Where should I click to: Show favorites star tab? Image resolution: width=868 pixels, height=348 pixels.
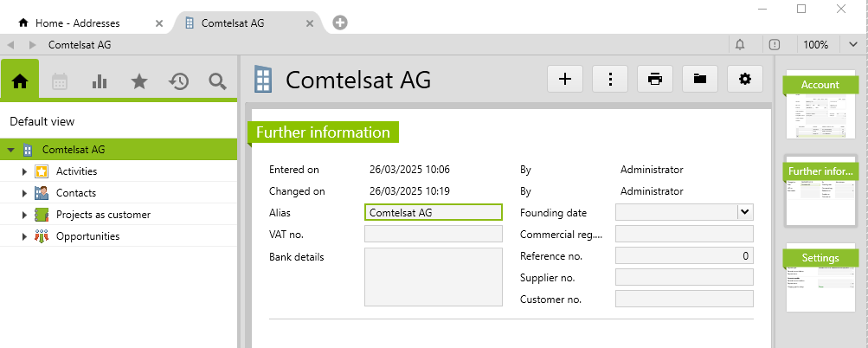[138, 81]
